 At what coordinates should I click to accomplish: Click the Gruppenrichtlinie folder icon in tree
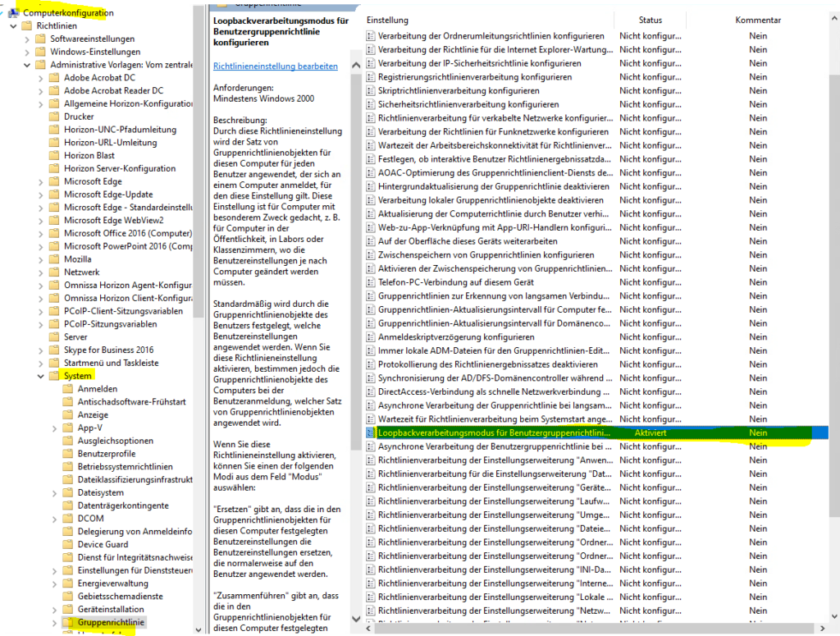[68, 623]
